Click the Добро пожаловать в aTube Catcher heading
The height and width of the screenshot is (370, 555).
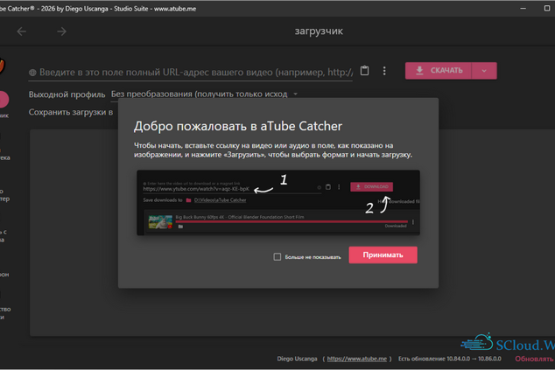click(x=238, y=126)
